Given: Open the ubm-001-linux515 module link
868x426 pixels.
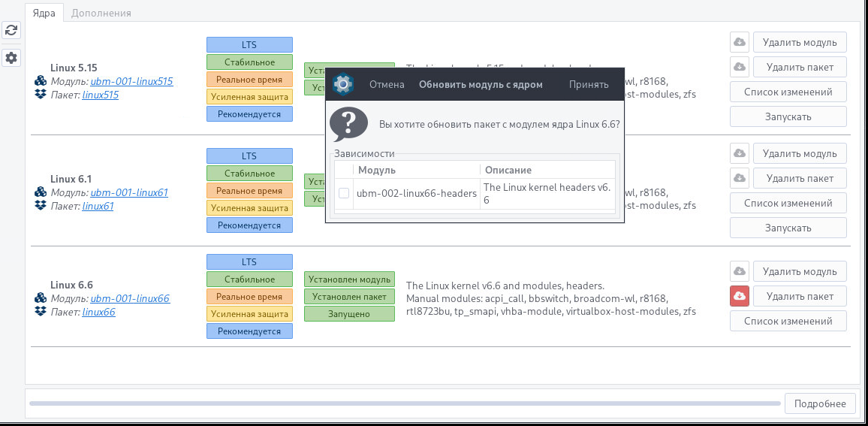Looking at the screenshot, I should coord(131,81).
